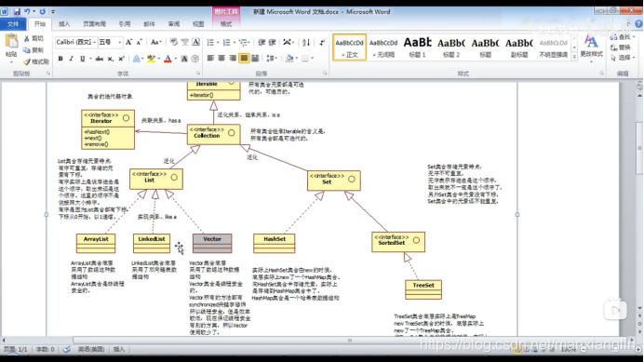Toggle the show paragraph marks icon
644x362 pixels.
[322, 42]
